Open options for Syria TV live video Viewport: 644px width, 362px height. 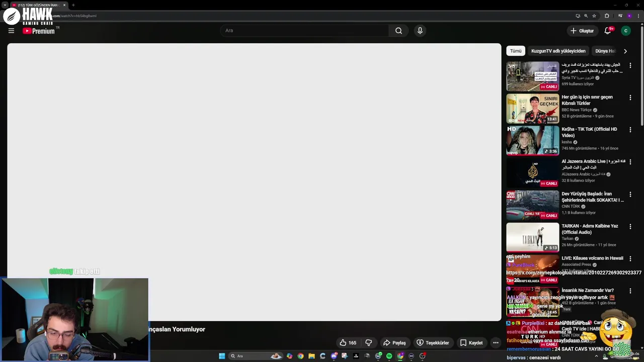tap(630, 65)
